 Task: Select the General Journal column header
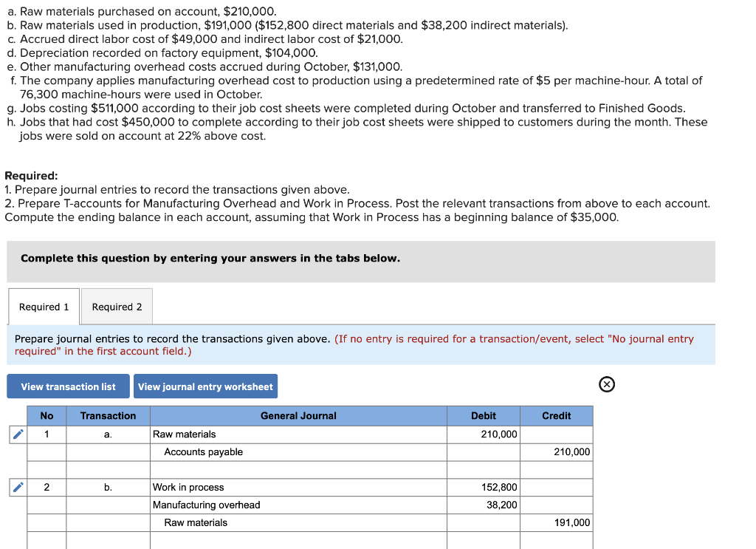[298, 416]
